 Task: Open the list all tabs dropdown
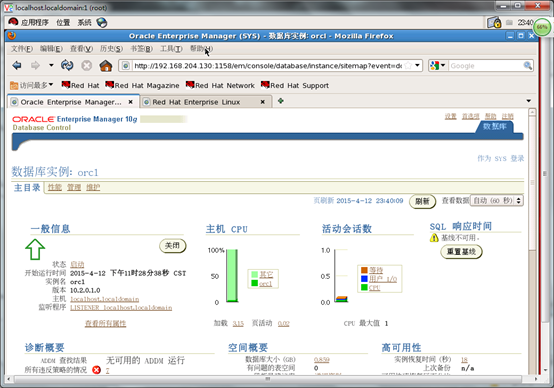(529, 101)
